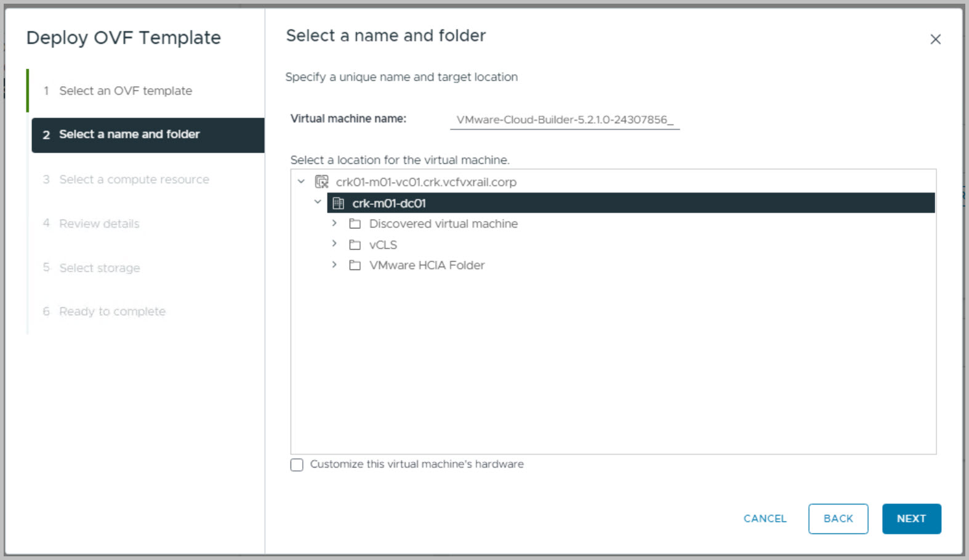Screen dimensions: 969x560
Task: Expand the VMware HCIA Folder
Action: click(x=334, y=265)
